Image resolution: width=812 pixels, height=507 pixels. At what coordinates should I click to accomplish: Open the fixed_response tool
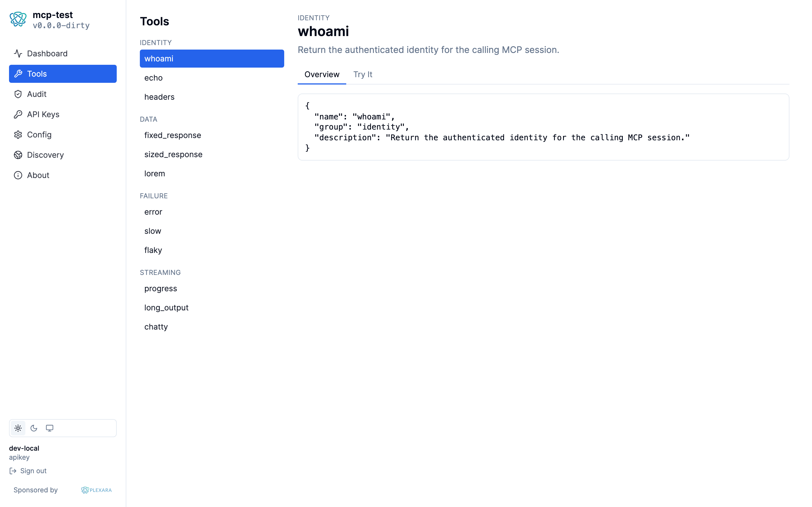point(173,135)
